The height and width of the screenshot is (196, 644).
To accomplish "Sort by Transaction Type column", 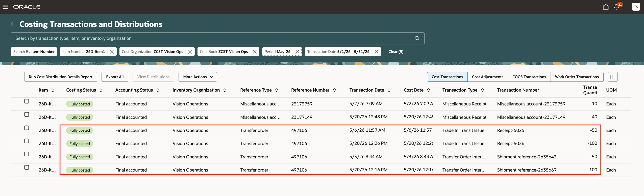I will coord(482,90).
